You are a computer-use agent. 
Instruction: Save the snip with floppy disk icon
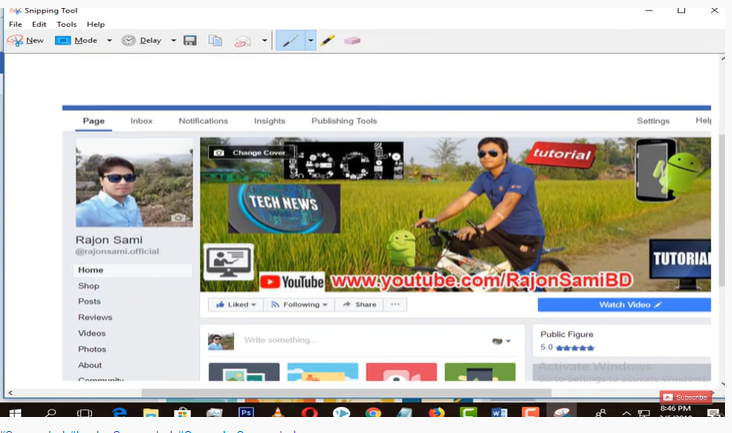coord(190,41)
